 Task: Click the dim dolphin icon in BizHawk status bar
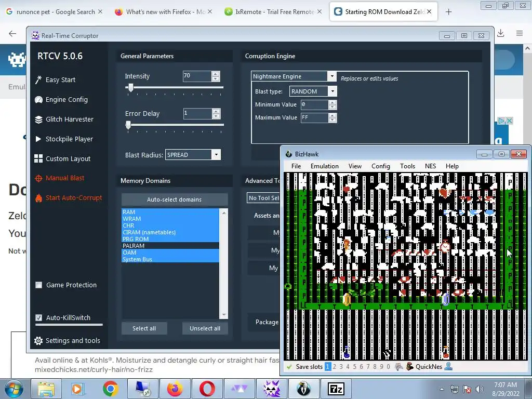point(399,366)
